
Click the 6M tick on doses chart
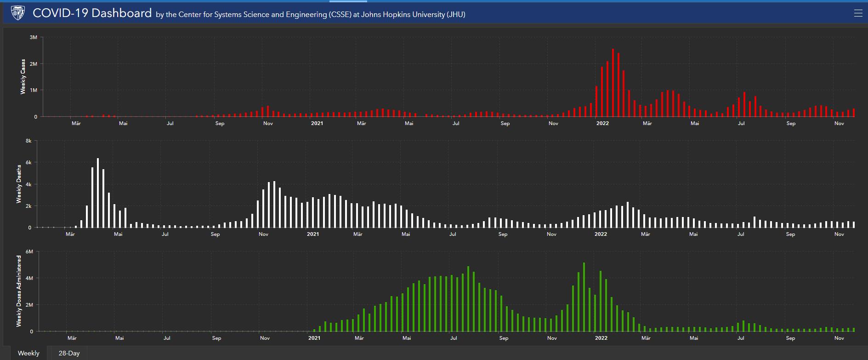tap(29, 251)
